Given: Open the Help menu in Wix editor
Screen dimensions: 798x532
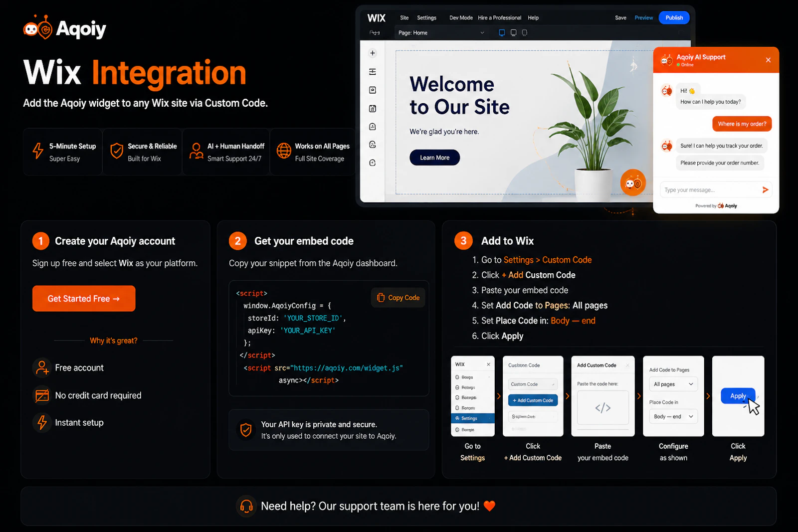Looking at the screenshot, I should coord(533,18).
